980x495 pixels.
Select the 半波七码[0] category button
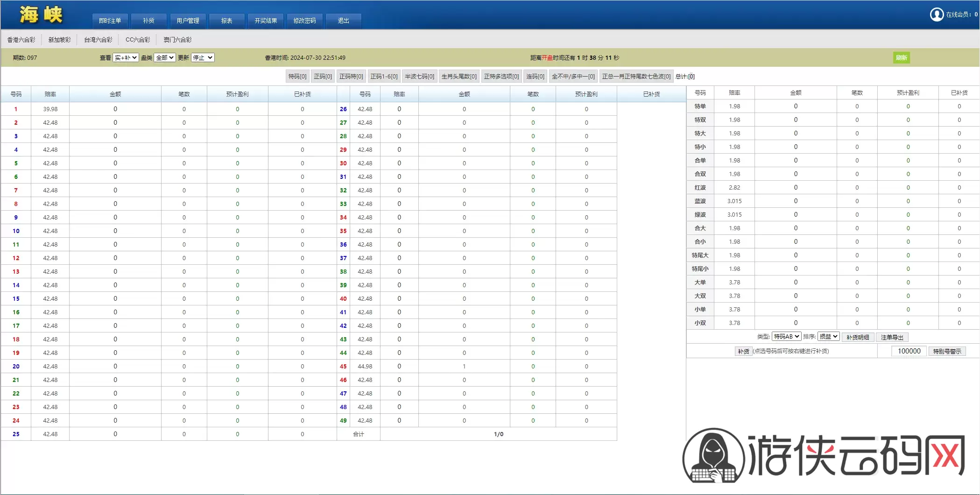(419, 76)
